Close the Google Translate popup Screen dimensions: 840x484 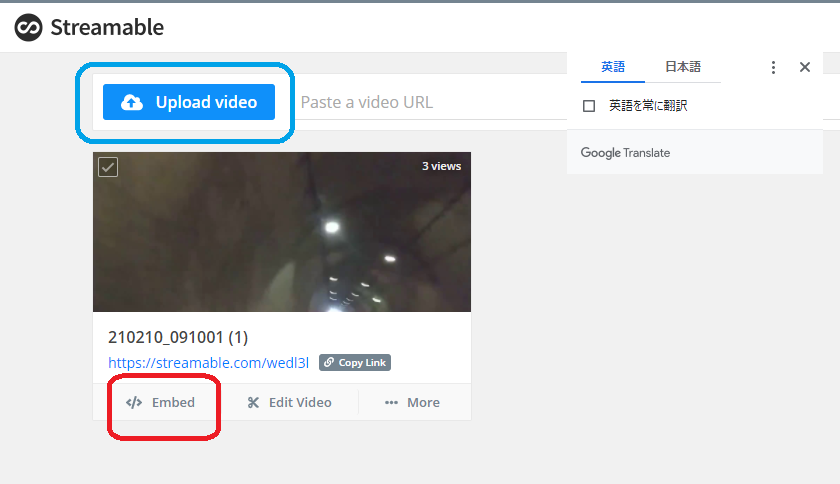click(x=805, y=67)
